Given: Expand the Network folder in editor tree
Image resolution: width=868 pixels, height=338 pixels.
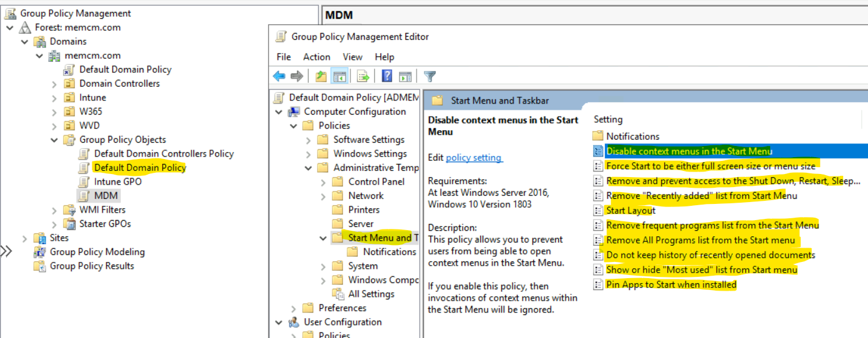Looking at the screenshot, I should click(x=323, y=196).
